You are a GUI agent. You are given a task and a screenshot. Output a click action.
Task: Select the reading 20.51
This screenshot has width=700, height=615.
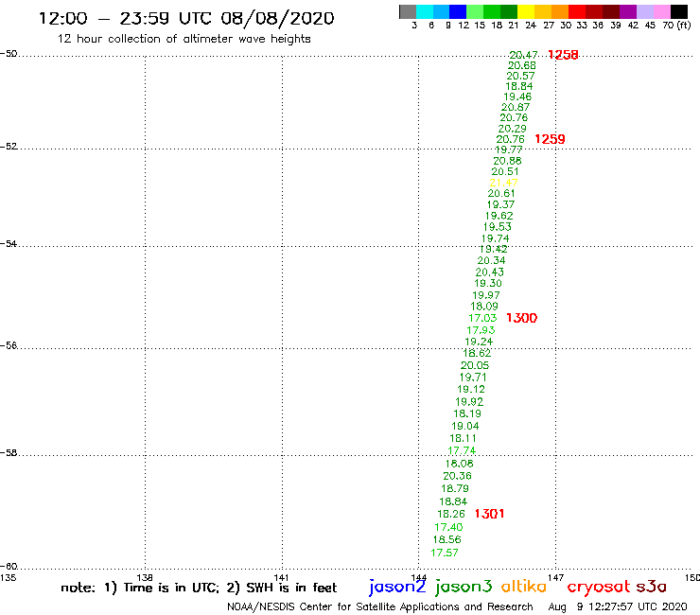point(505,172)
